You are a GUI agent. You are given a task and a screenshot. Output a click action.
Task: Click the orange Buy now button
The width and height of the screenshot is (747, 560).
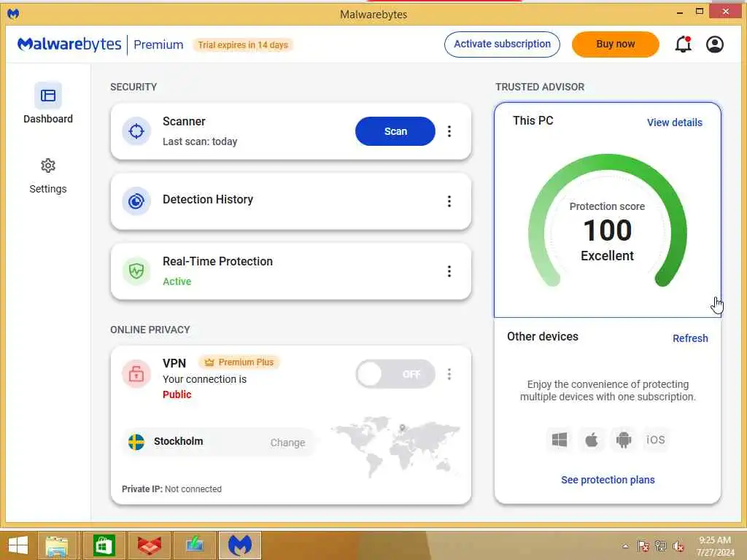click(x=616, y=44)
